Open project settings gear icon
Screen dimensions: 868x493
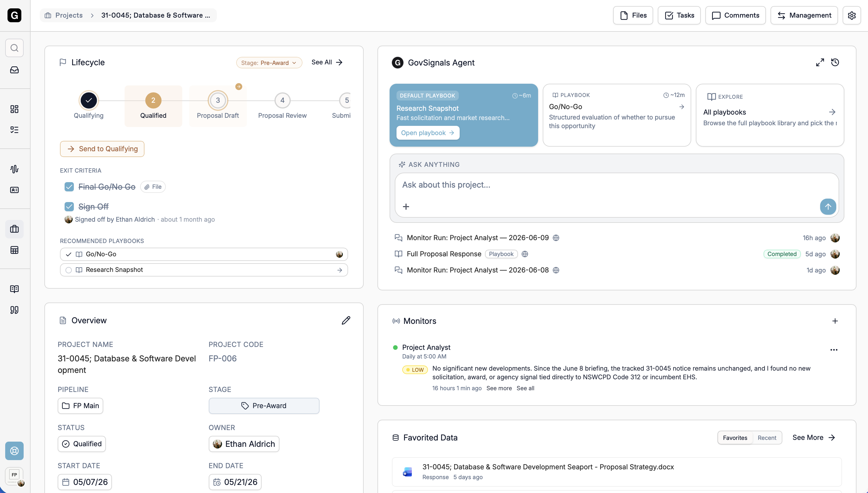tap(852, 15)
